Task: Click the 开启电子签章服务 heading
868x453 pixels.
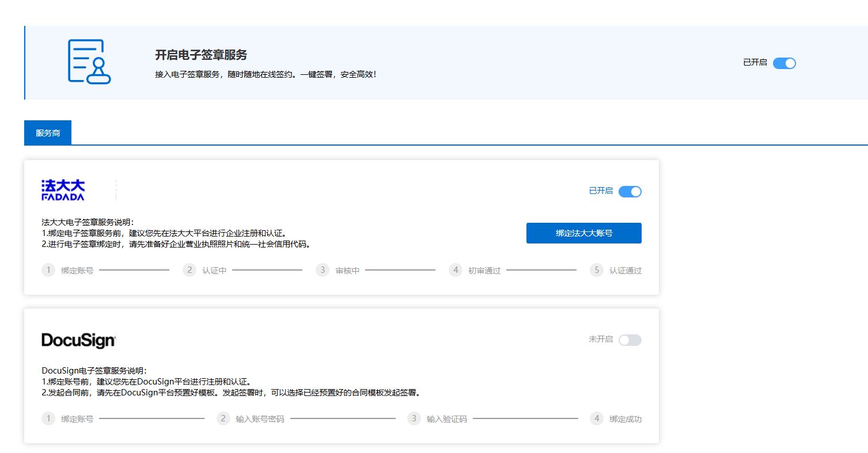Action: pos(201,55)
